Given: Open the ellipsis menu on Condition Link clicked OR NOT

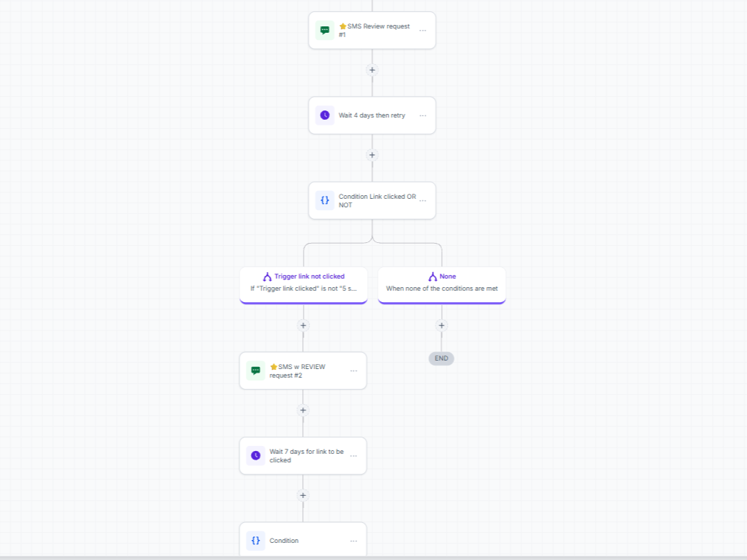Looking at the screenshot, I should point(423,200).
